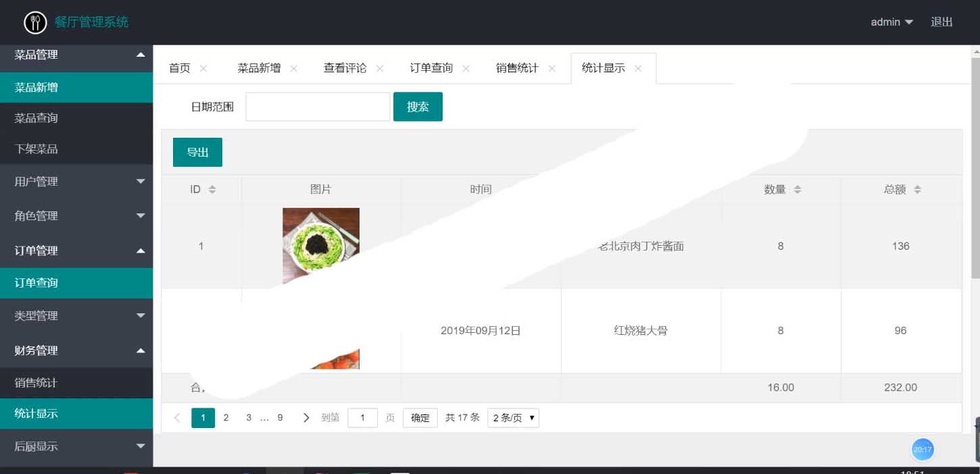This screenshot has width=980, height=474.
Task: Click the restaurant fork-and-knife logo icon
Action: click(35, 22)
